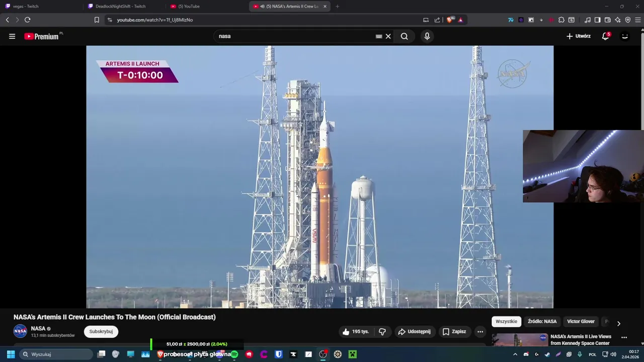Open the browser share page icon
The width and height of the screenshot is (644, 362).
(437, 20)
